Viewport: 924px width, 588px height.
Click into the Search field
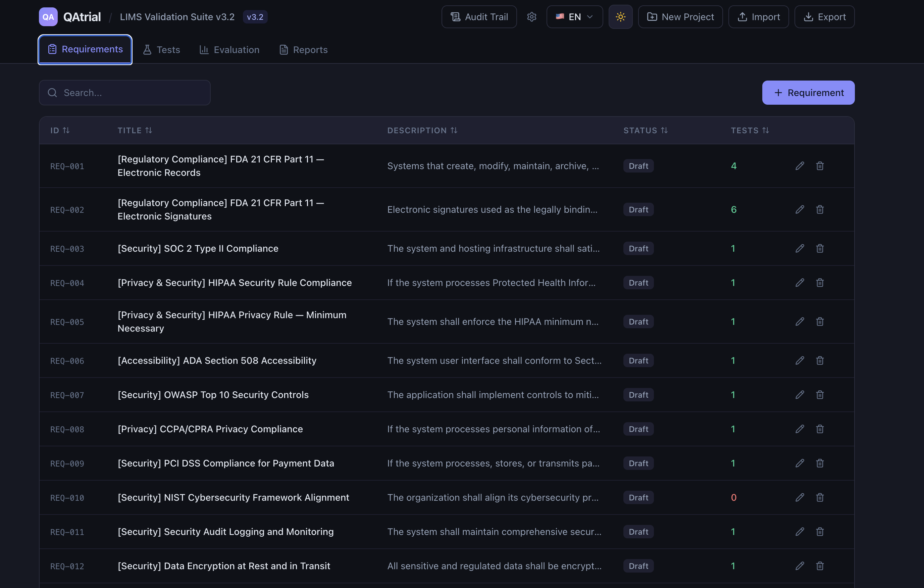124,93
